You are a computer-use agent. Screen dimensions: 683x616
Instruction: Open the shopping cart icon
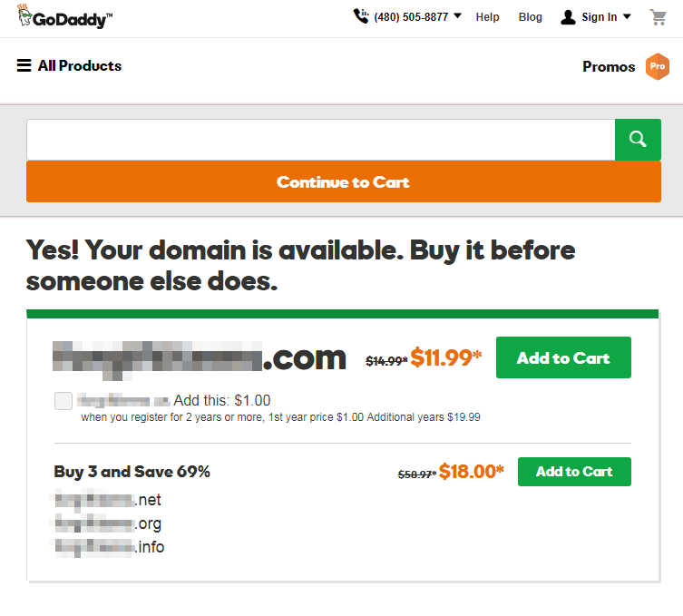click(658, 17)
